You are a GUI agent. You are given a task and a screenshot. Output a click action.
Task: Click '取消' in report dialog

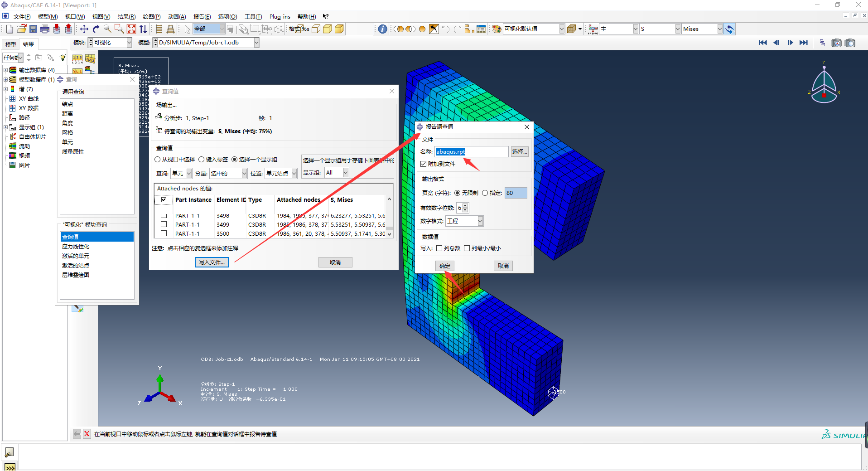click(x=503, y=266)
